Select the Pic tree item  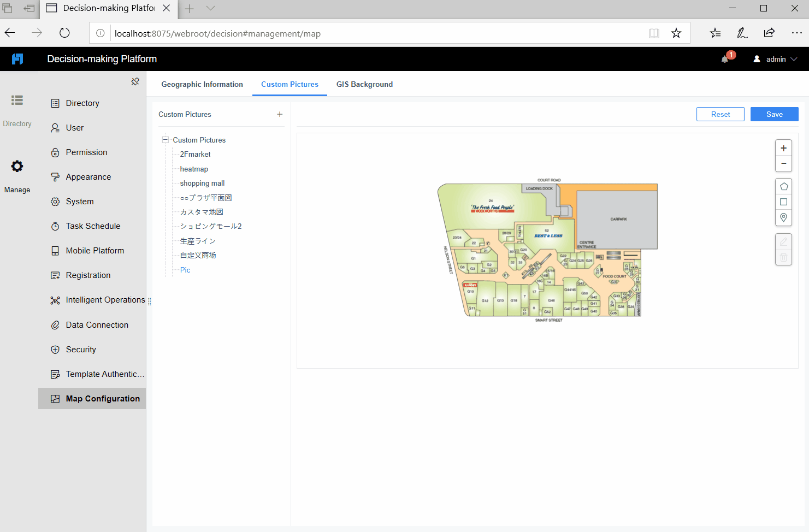point(185,270)
